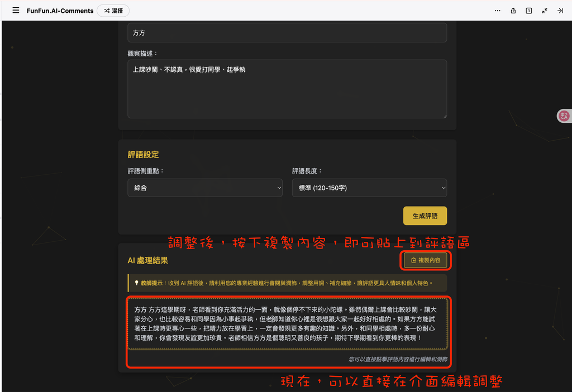Click the name field containing 方方
This screenshot has height=392, width=572.
287,32
